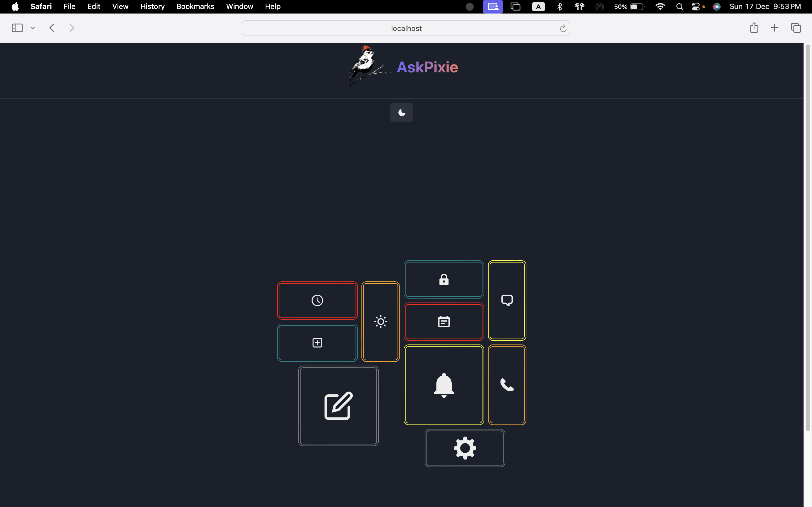The image size is (812, 507).
Task: Click the padlock tile
Action: coord(443,279)
